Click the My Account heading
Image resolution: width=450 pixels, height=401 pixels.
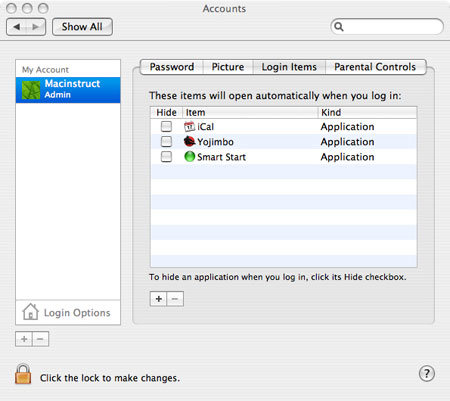click(x=45, y=70)
